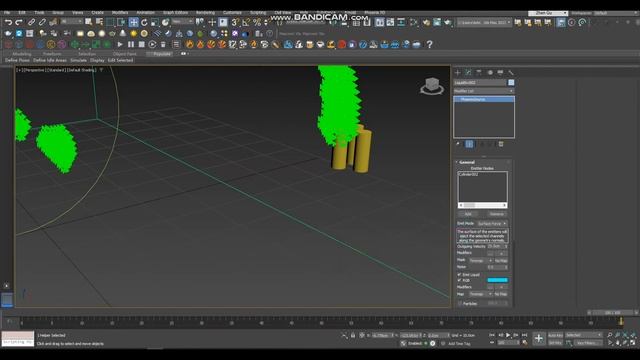Screen dimensions: 640x360
Task: Open the Display tab in command panel
Action: 500,72
